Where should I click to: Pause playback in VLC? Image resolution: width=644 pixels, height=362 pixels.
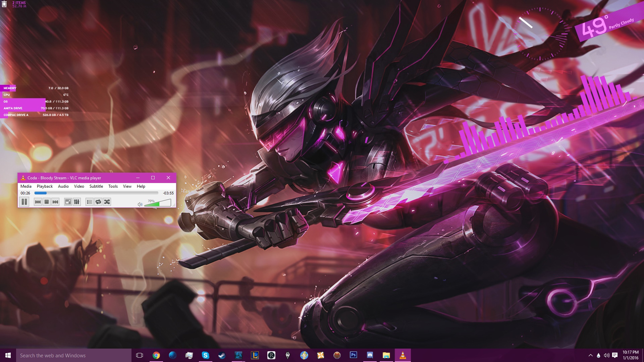coord(24,202)
